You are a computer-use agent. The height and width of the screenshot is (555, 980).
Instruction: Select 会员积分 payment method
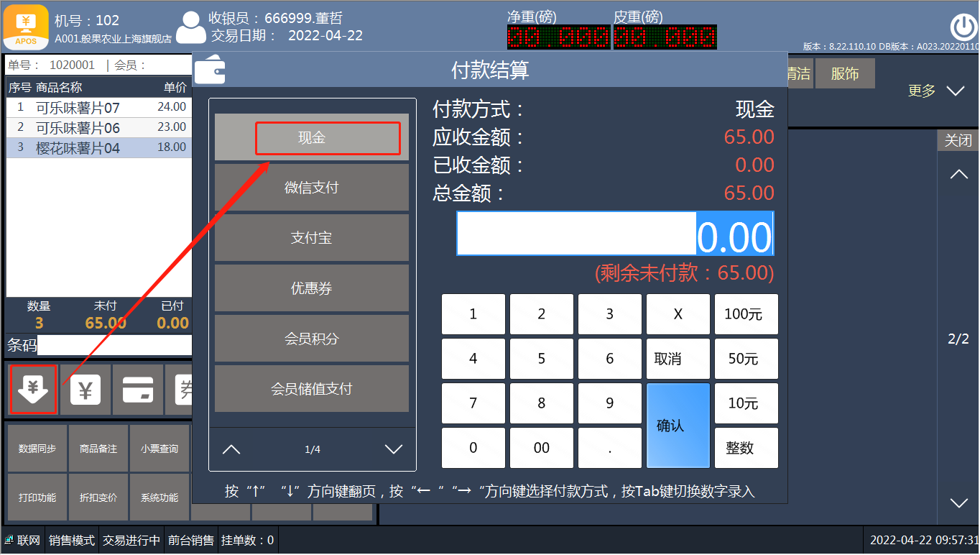coord(312,339)
